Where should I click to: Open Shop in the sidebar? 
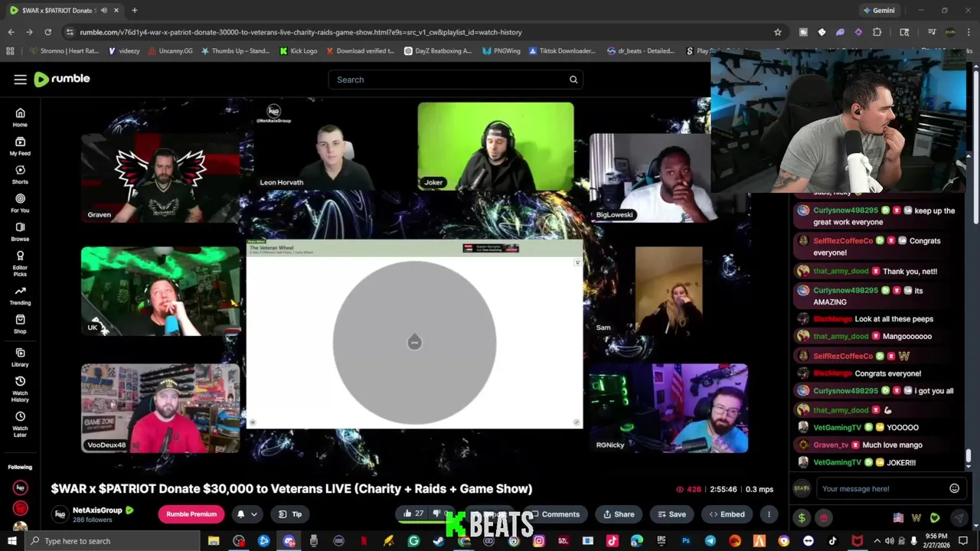tap(20, 324)
